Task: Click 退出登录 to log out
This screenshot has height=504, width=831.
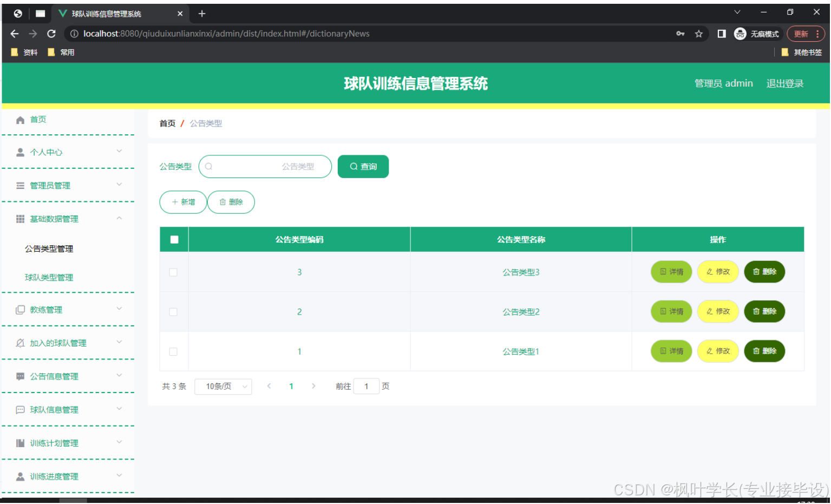Action: click(785, 83)
